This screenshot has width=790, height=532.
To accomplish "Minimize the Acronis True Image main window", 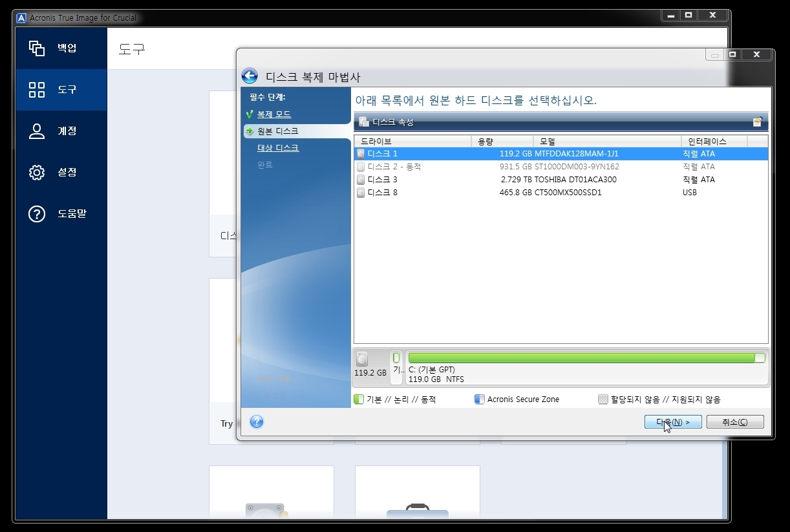I will click(x=670, y=15).
